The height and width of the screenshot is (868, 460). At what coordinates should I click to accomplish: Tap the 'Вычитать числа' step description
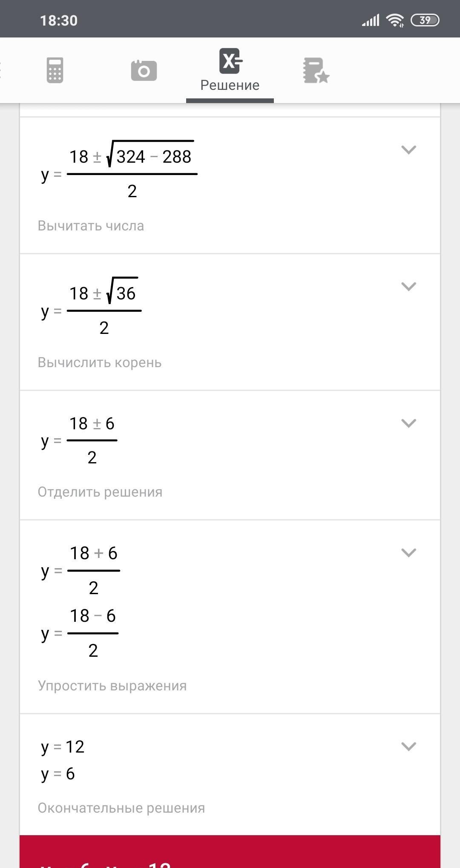click(x=91, y=226)
